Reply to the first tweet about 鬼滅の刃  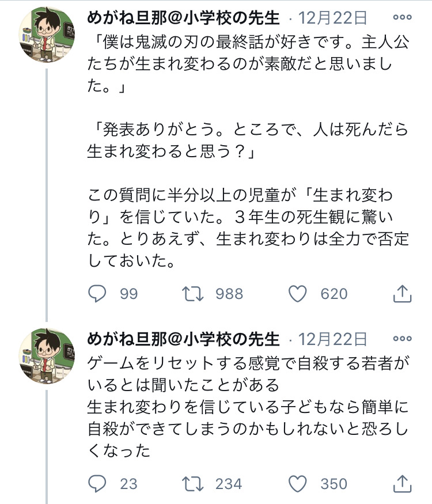[x=98, y=294]
